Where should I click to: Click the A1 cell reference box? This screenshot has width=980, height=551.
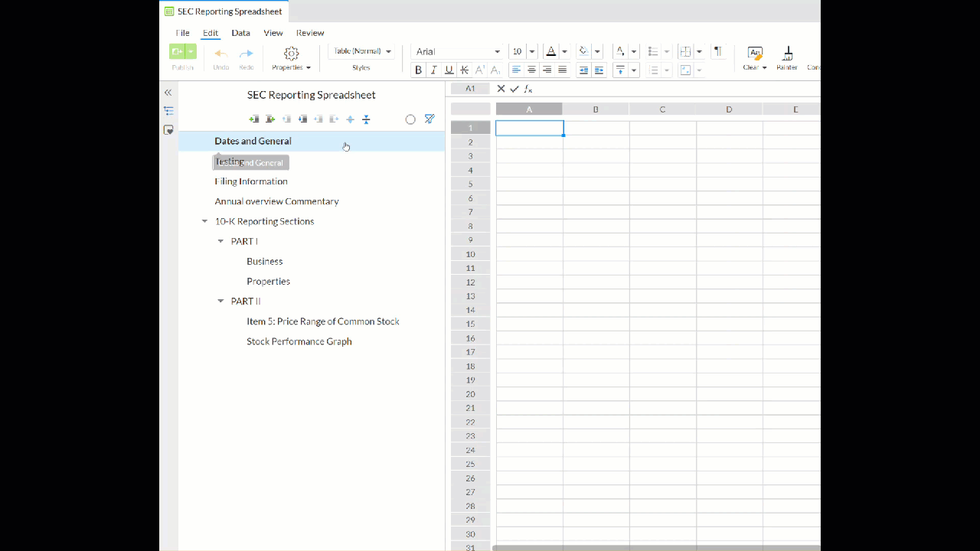470,89
